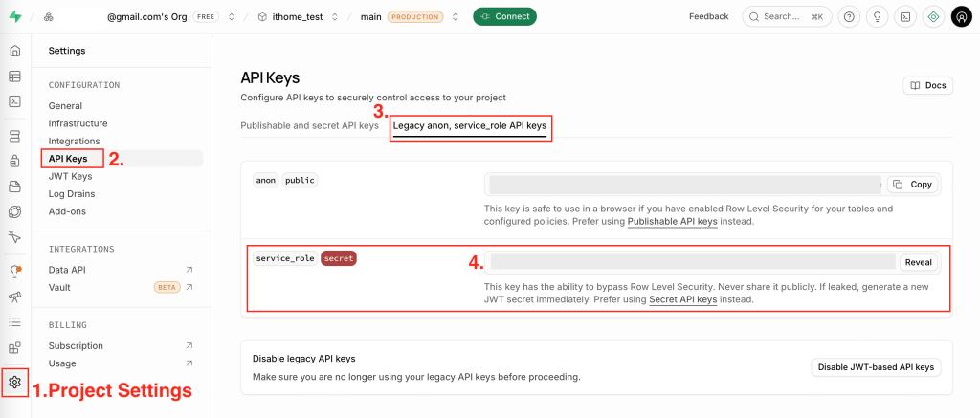980x418 pixels.
Task: Follow the Publishable API keys link
Action: pos(673,221)
